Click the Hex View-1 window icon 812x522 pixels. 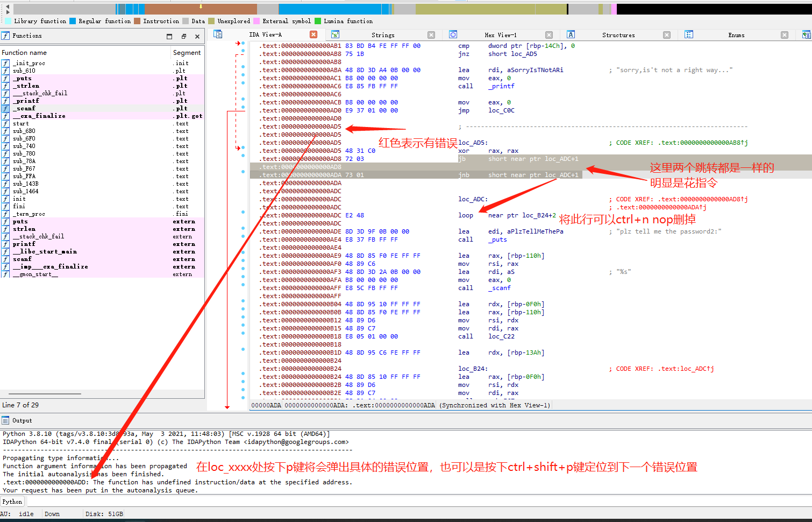[x=453, y=34]
